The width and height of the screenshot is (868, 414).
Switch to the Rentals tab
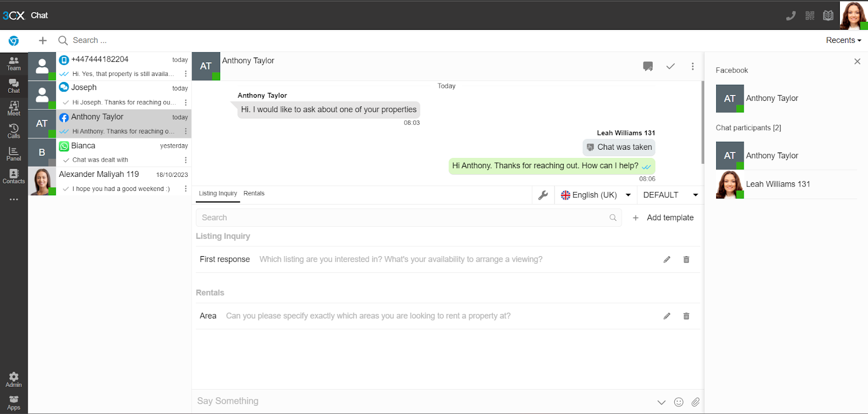pyautogui.click(x=254, y=193)
